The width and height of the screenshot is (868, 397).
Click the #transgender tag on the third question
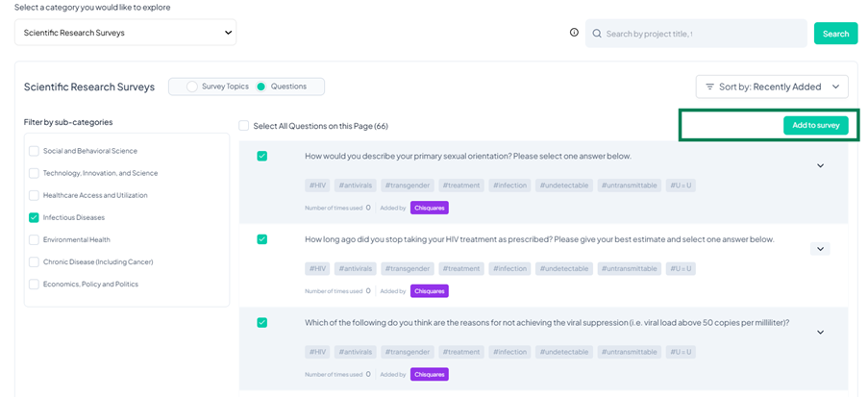408,352
